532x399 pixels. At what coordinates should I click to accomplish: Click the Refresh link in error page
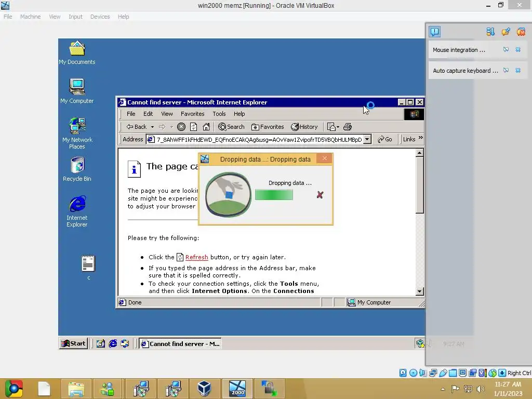tap(196, 257)
